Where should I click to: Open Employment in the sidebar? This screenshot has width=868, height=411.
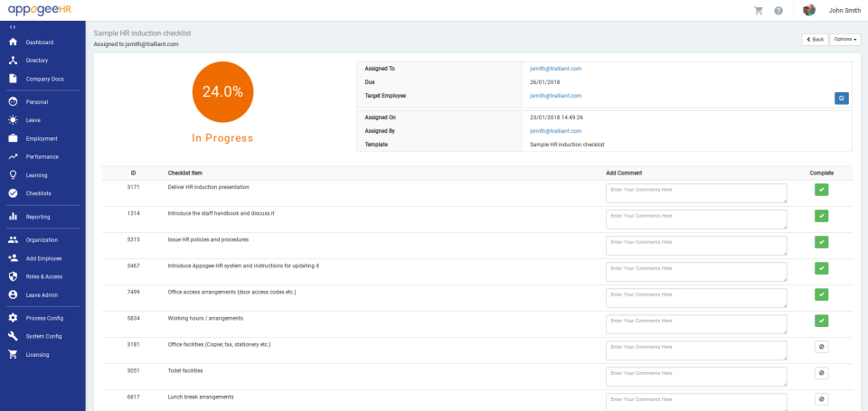pos(42,138)
